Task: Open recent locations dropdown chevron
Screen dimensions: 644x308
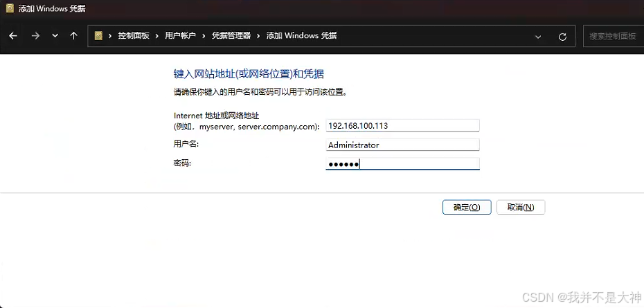Action: click(55, 36)
